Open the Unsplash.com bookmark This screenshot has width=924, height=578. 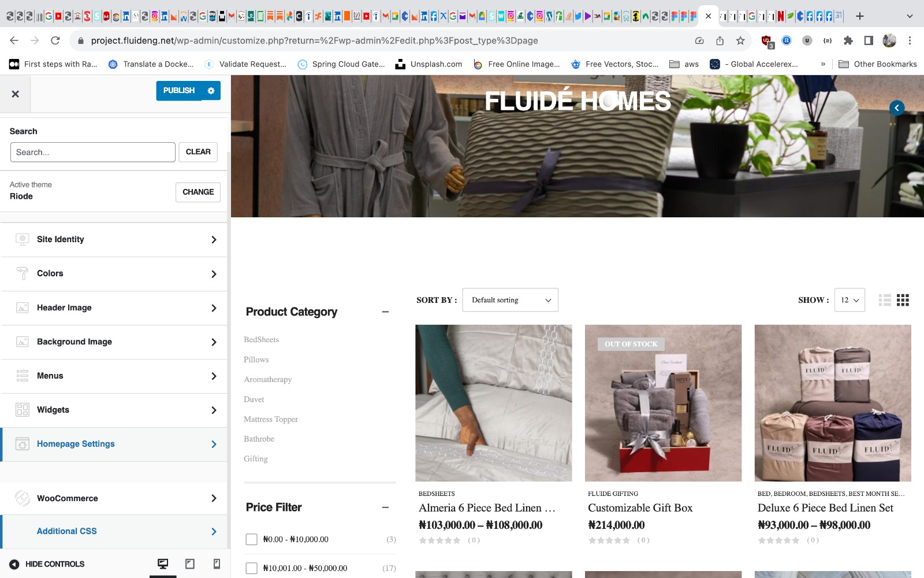[x=429, y=64]
